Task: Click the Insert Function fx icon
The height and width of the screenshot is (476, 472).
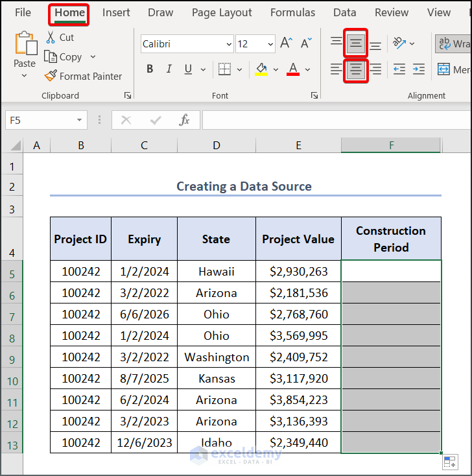Action: click(x=184, y=120)
